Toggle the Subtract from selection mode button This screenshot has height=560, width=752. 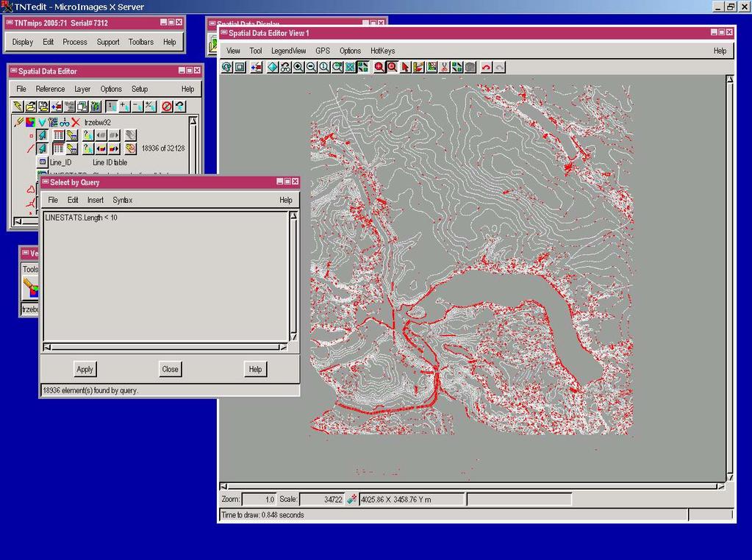pyautogui.click(x=137, y=106)
